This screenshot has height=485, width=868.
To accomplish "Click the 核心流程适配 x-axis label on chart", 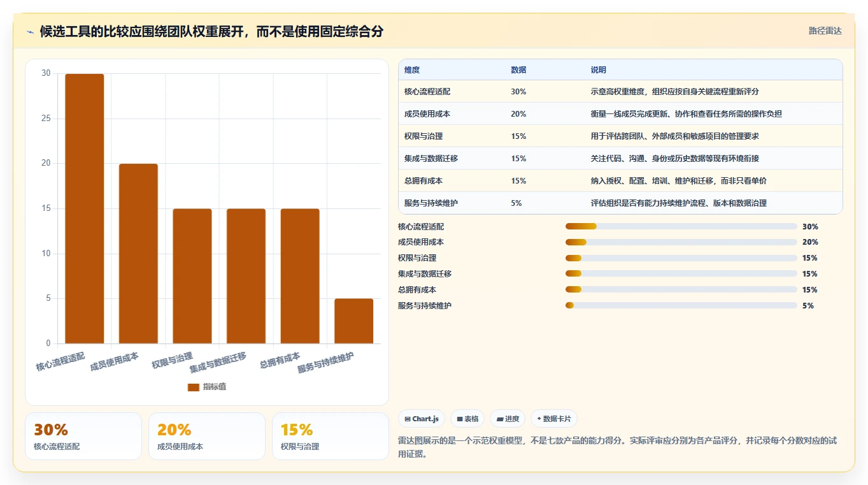I will coord(60,361).
